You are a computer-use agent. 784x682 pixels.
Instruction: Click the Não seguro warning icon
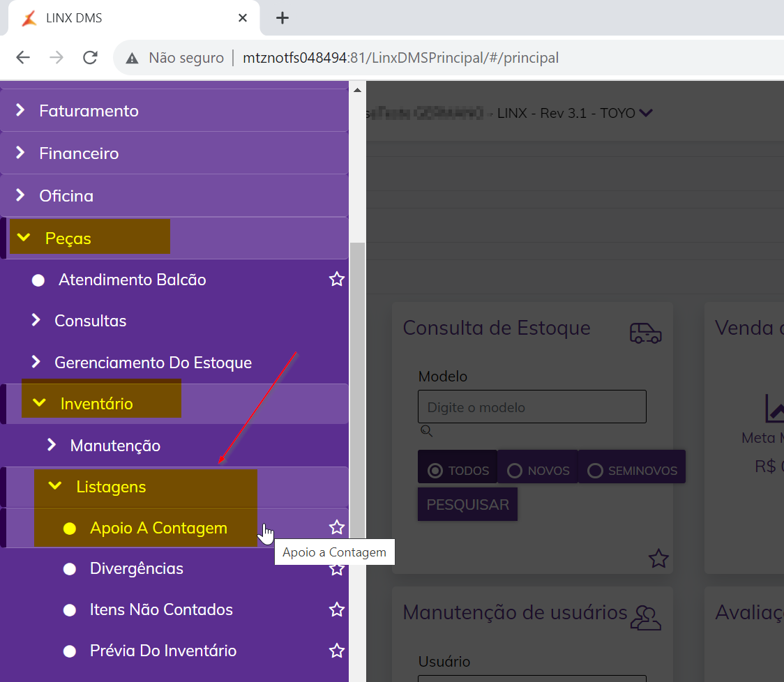tap(132, 58)
